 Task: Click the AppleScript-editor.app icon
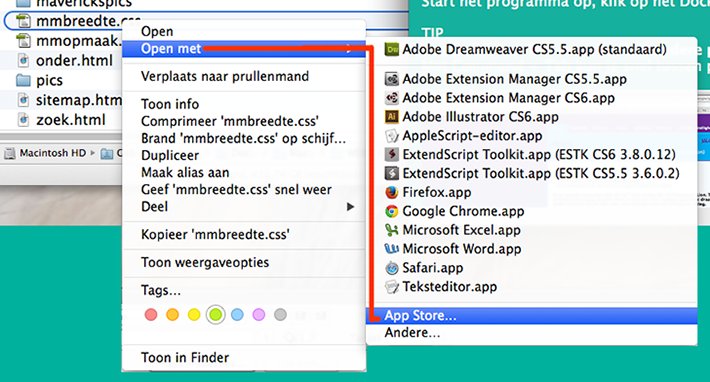click(392, 136)
